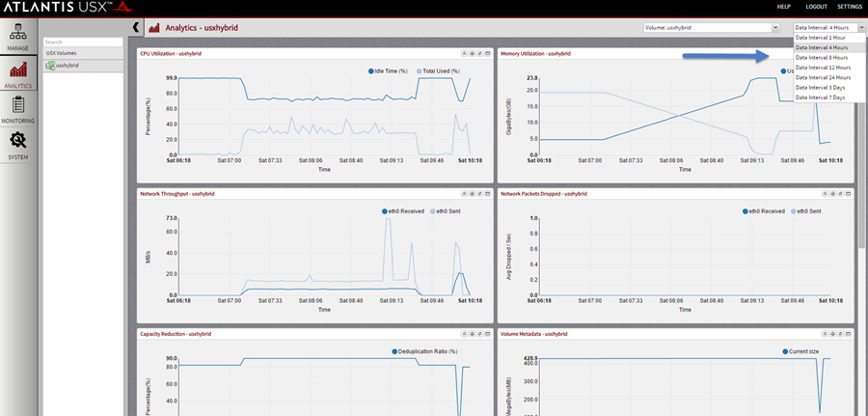Viewport: 868px width, 416px height.
Task: Click the Network Throughput - usxhybrid panel title
Action: pos(177,194)
